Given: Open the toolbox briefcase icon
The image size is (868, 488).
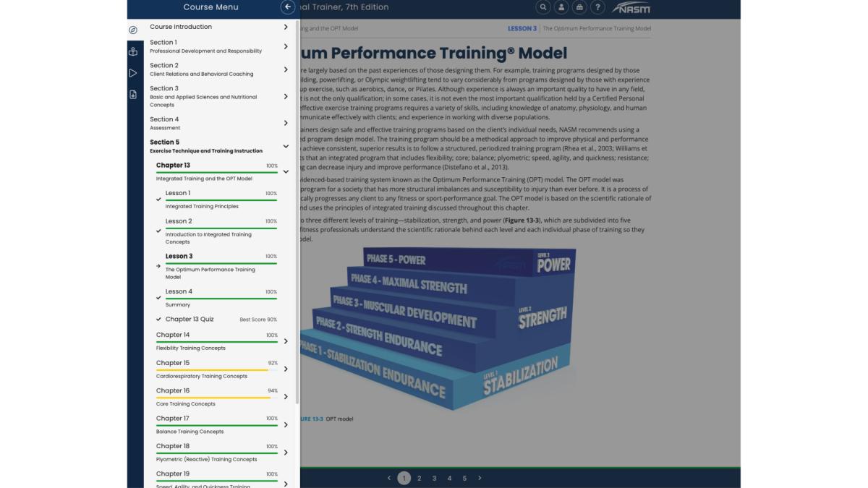Looking at the screenshot, I should pos(579,7).
